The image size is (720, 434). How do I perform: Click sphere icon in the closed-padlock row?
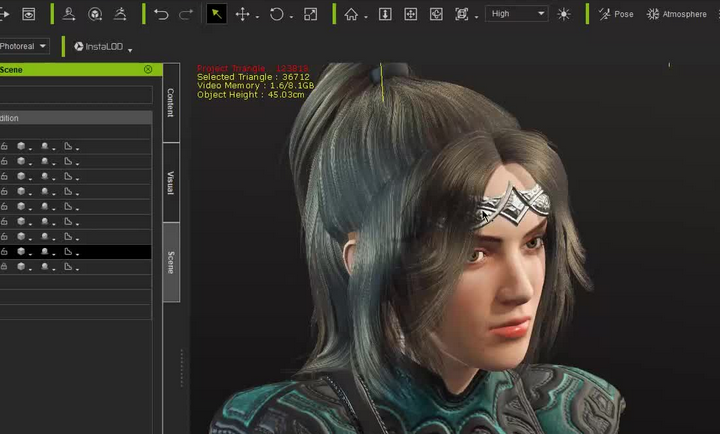coord(45,266)
